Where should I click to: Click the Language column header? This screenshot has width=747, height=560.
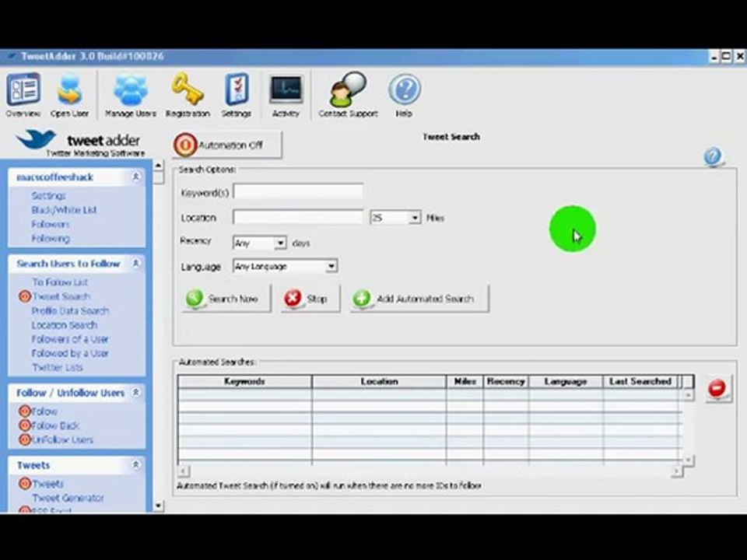coord(566,381)
